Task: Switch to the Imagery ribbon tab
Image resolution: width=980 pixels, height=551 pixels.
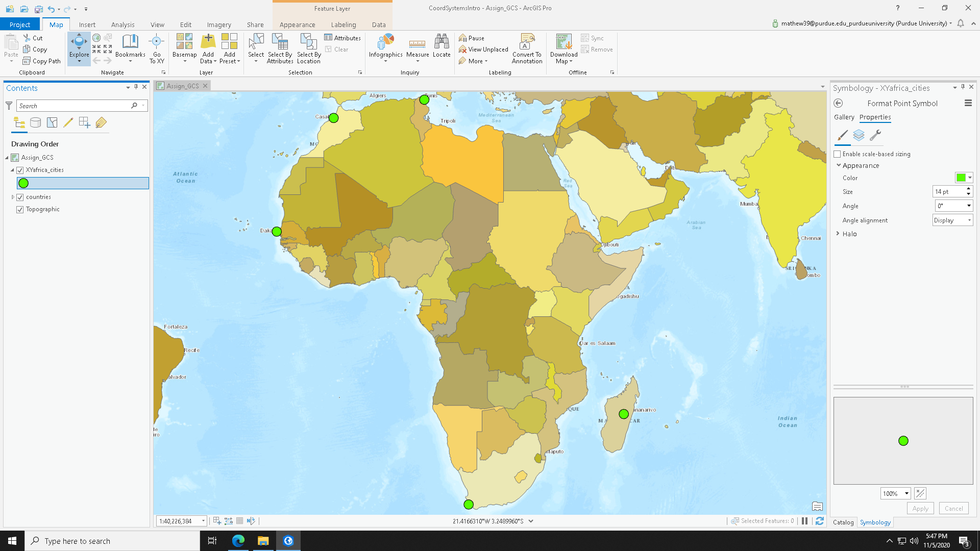Action: [x=219, y=24]
